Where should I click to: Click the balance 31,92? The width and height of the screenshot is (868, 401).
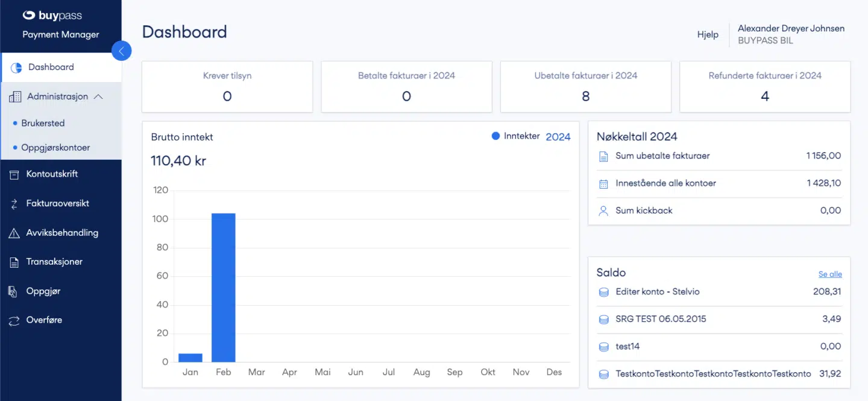[x=830, y=374]
